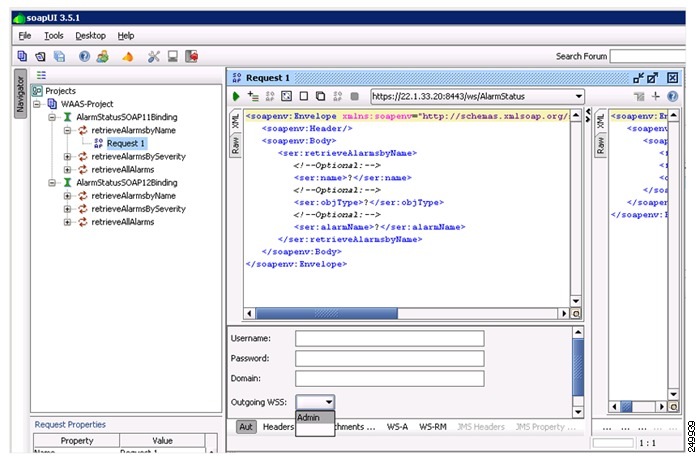Click the navigator tree mode icon
Image resolution: width=700 pixels, height=459 pixels.
click(42, 75)
